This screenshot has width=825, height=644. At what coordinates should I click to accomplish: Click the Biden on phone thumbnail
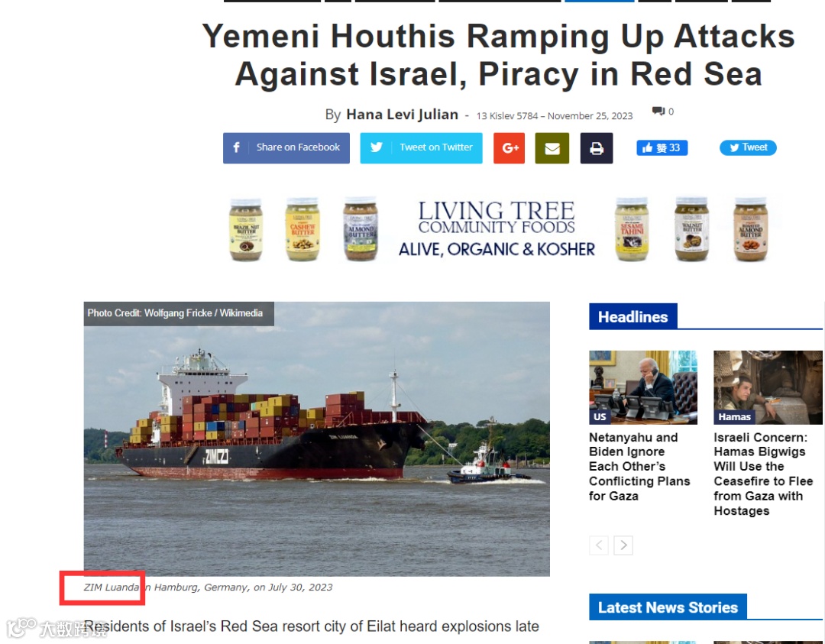point(643,387)
